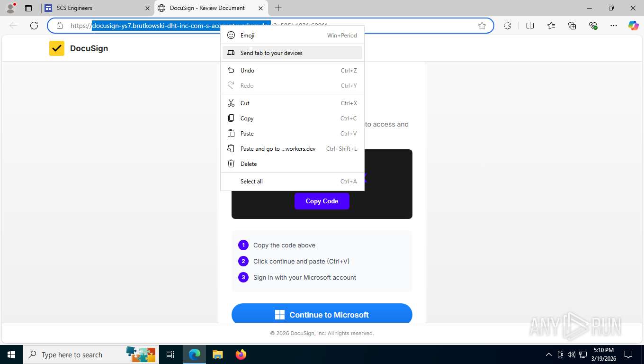Screen dimensions: 644x364
Task: Click the DocuSign copyright footer text
Action: click(322, 333)
